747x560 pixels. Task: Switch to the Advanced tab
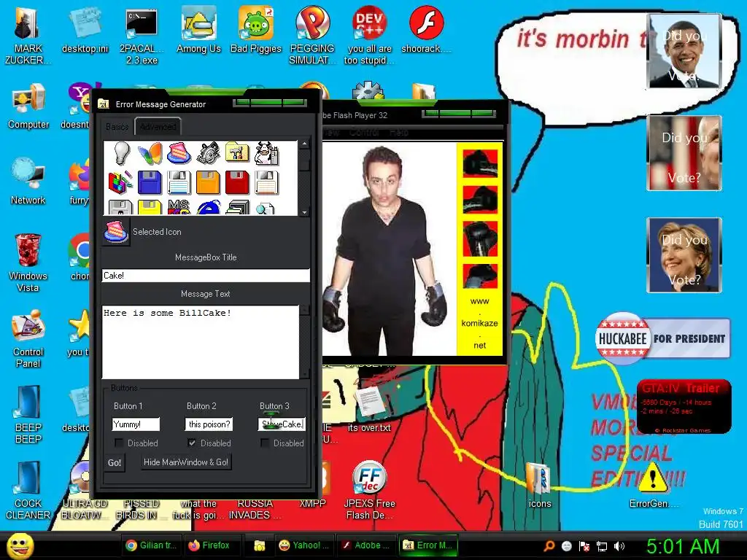[x=158, y=127]
